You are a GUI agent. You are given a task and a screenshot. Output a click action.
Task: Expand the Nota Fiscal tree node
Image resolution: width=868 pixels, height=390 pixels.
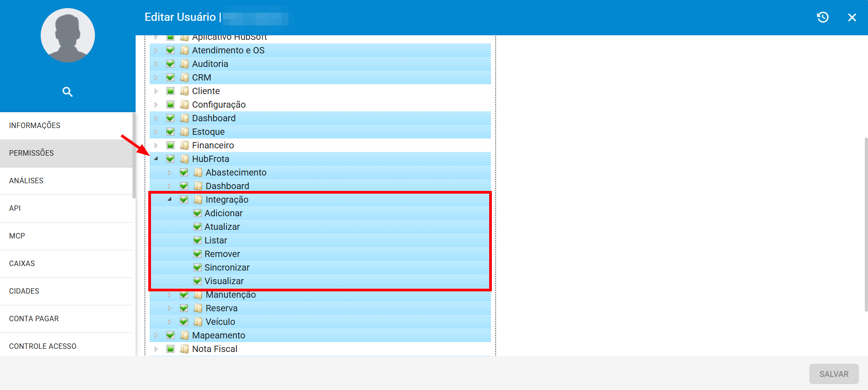[156, 349]
